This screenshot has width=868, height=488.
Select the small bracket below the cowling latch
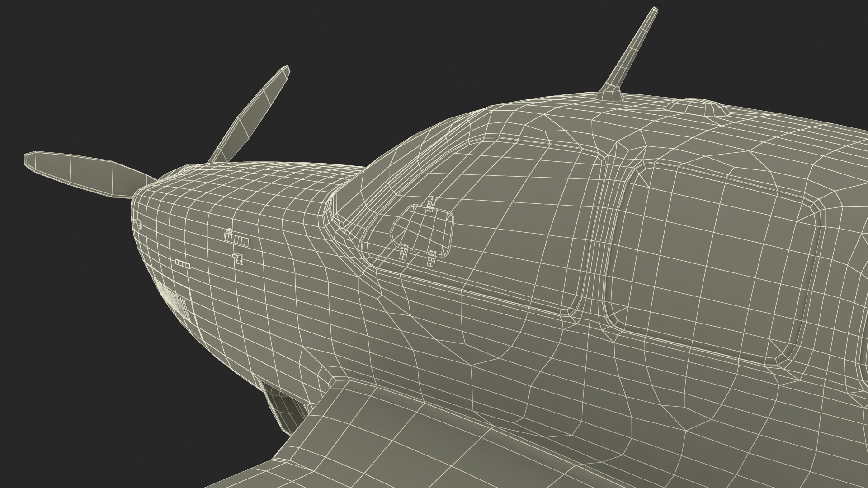click(238, 258)
